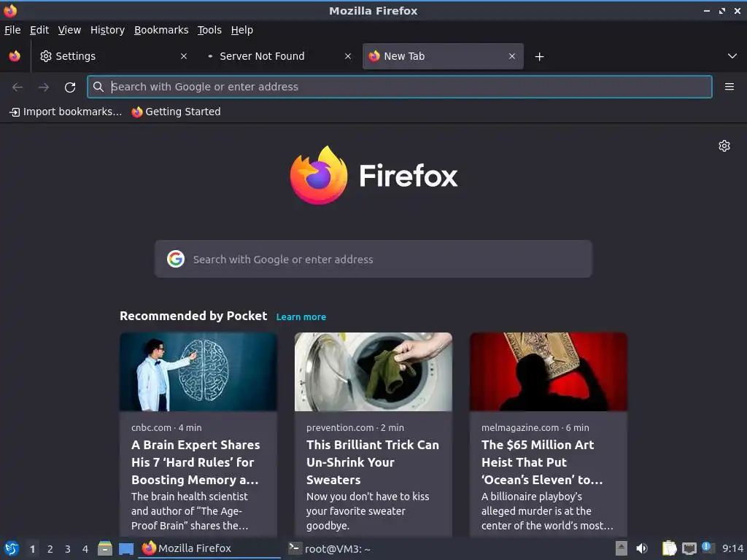This screenshot has width=747, height=560.
Task: Open the application hamburger menu
Action: 729,87
